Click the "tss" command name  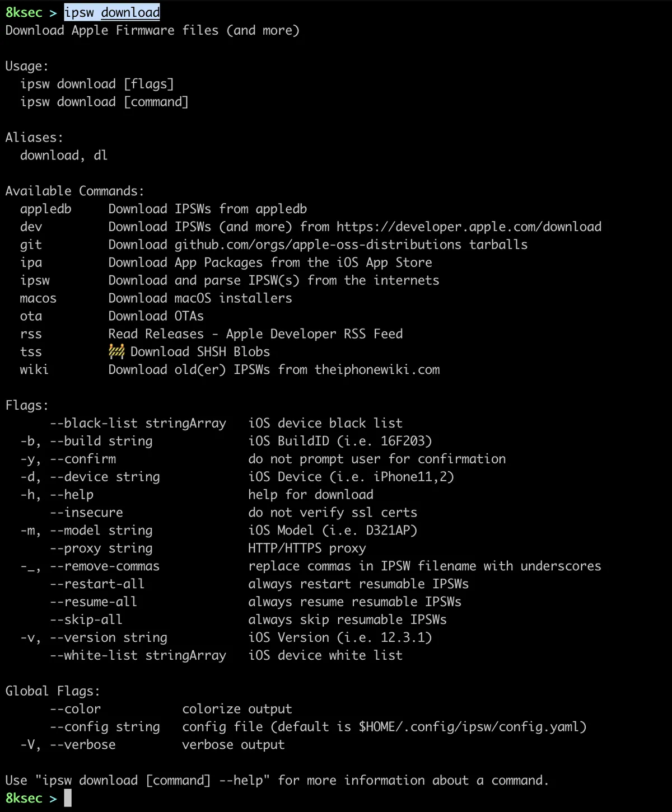pyautogui.click(x=31, y=352)
